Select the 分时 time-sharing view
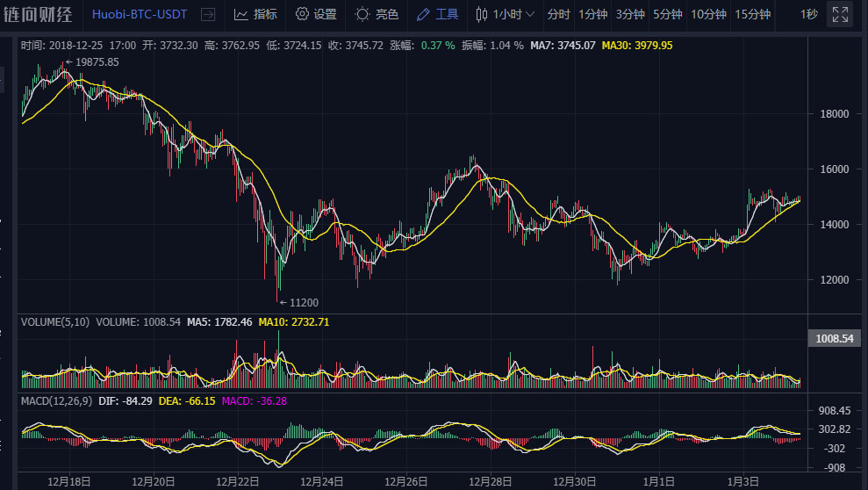 point(558,14)
